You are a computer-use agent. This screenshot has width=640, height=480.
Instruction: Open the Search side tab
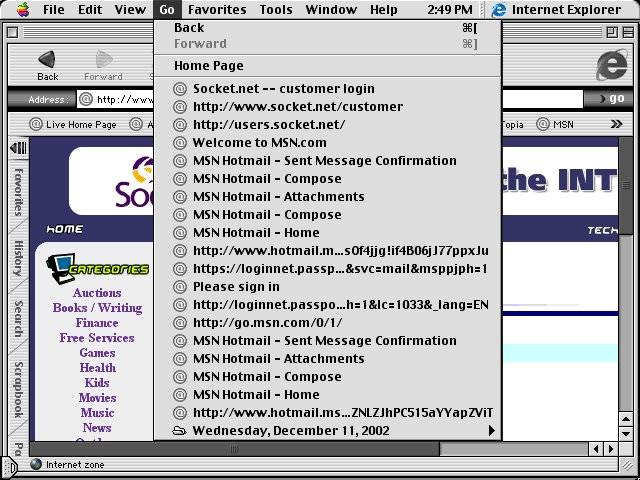[18, 318]
